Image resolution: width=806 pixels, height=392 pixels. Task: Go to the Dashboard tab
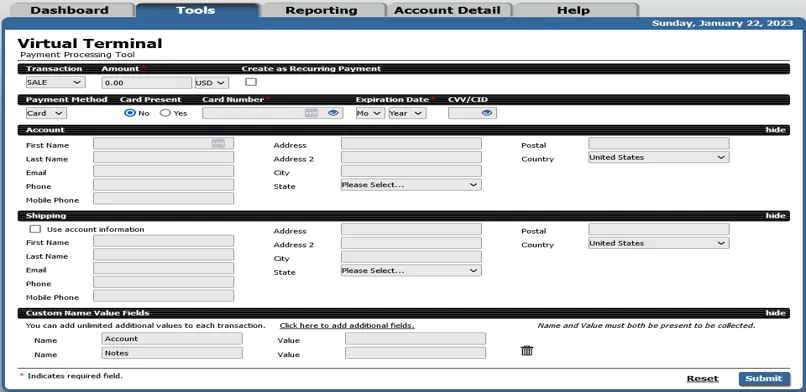coord(69,10)
